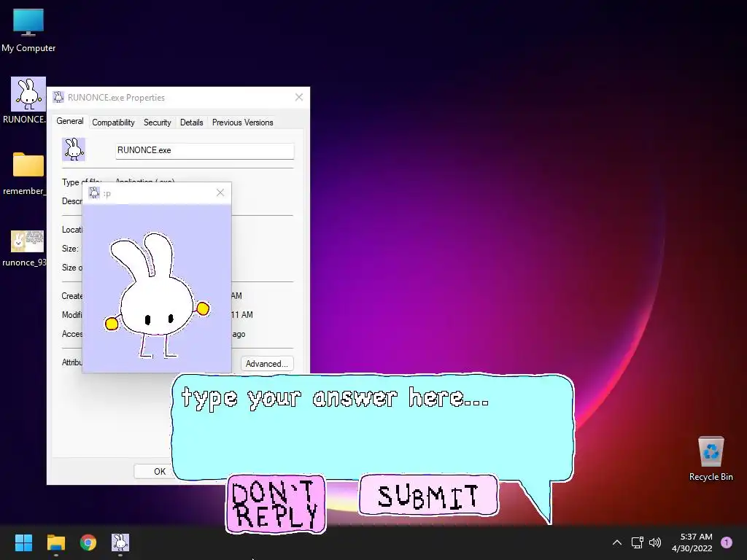This screenshot has height=560, width=747.
Task: Close the RUNONCE.exe Properties window
Action: [x=299, y=97]
